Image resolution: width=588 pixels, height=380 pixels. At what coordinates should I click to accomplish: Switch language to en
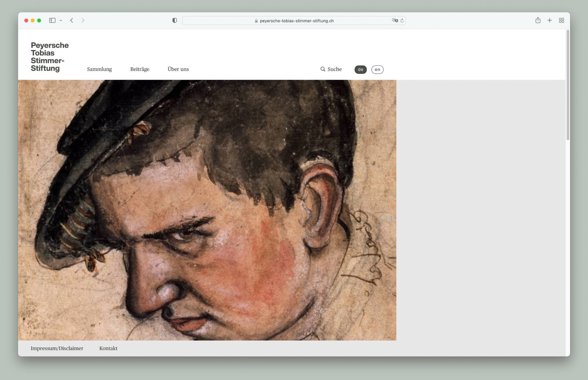coord(377,69)
